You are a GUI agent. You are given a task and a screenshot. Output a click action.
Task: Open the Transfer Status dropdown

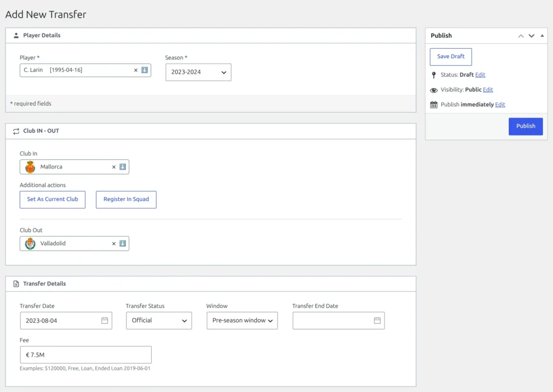[159, 320]
